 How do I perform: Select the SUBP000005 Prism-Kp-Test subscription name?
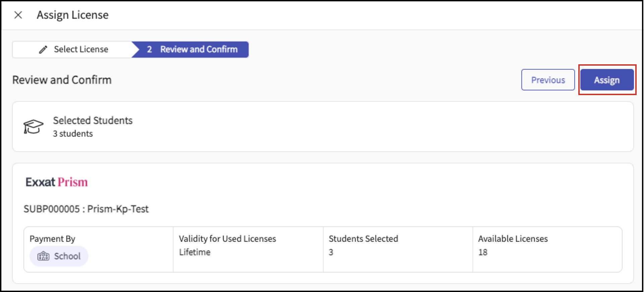click(x=86, y=209)
